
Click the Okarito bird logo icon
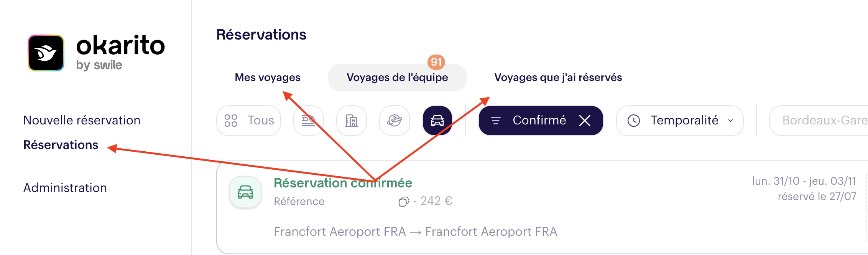click(46, 53)
